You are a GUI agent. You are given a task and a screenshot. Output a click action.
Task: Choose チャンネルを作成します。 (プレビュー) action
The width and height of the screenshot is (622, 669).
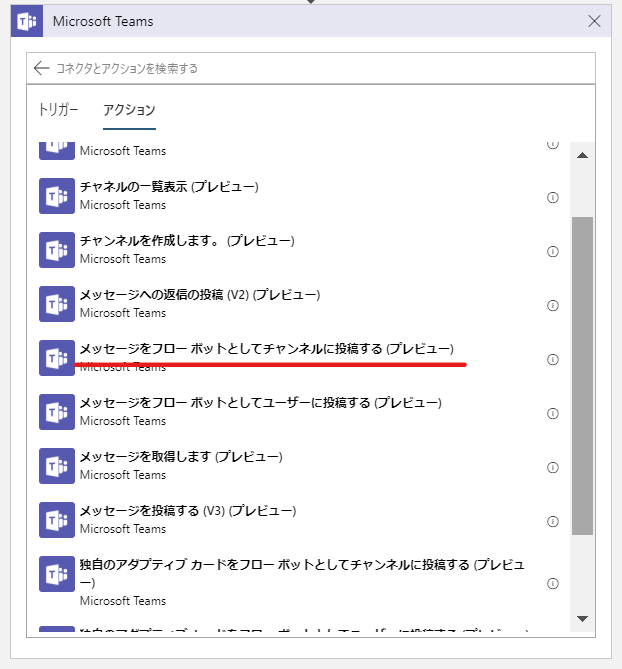(187, 241)
